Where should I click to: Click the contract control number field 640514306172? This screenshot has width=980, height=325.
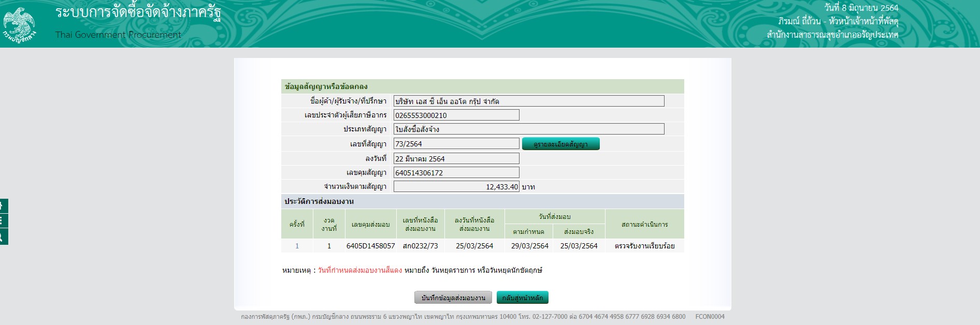click(456, 172)
